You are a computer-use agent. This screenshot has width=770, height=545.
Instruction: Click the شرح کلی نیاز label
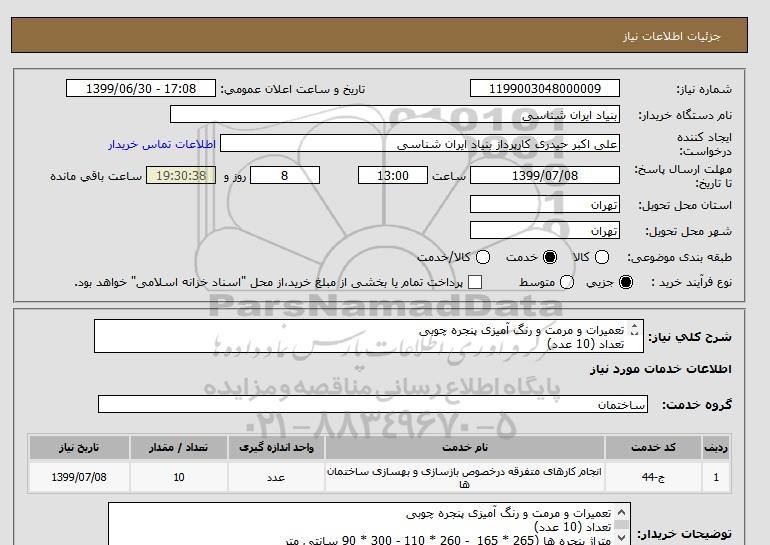(x=690, y=337)
